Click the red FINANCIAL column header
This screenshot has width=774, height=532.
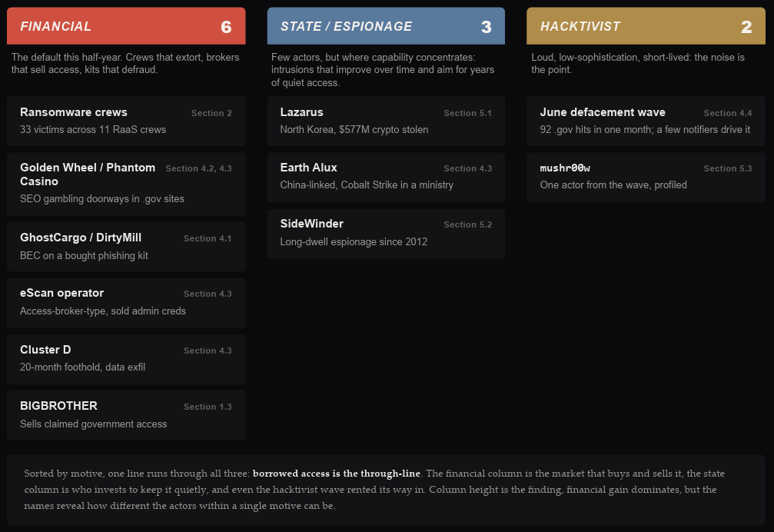[x=126, y=25]
